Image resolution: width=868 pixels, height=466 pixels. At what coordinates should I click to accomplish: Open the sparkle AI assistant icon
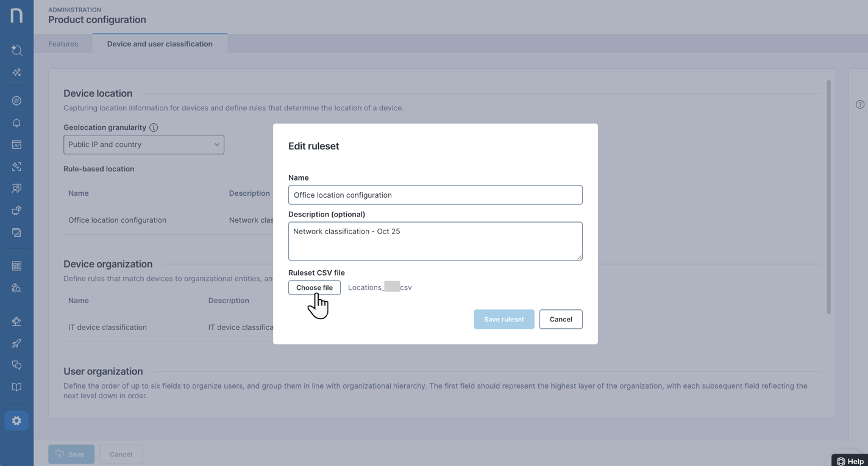(16, 73)
